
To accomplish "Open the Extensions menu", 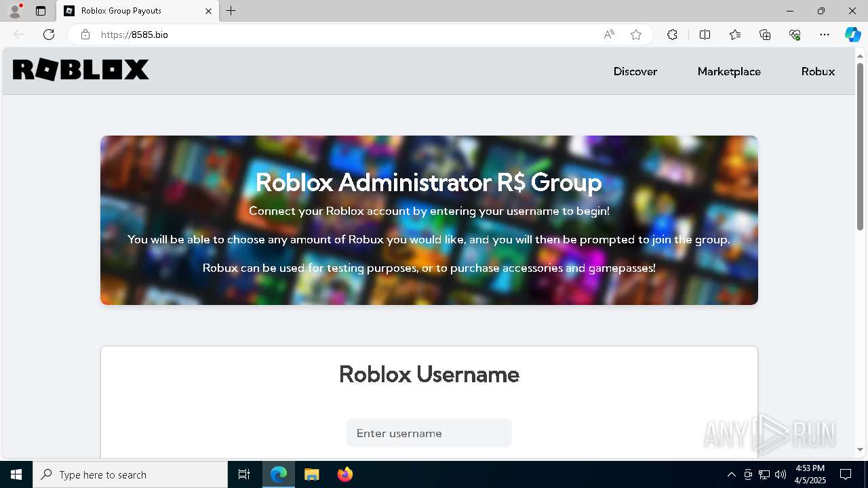I will tap(672, 35).
